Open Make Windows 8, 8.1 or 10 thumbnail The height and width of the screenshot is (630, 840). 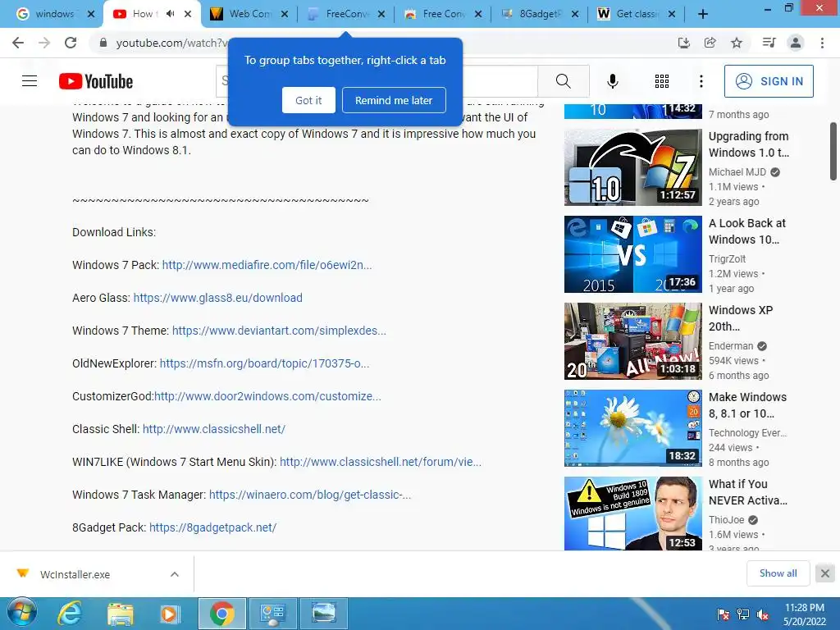point(632,428)
